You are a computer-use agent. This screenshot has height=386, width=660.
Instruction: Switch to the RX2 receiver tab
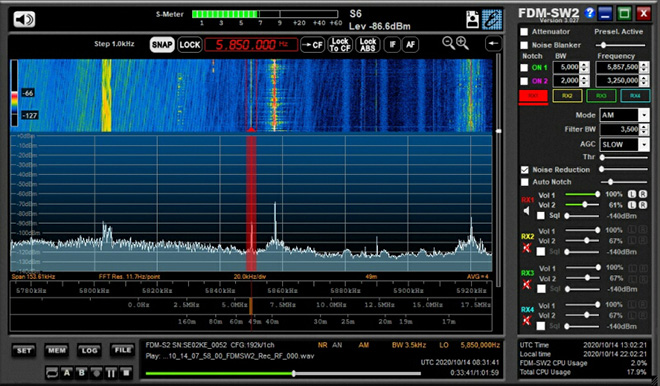(x=567, y=96)
